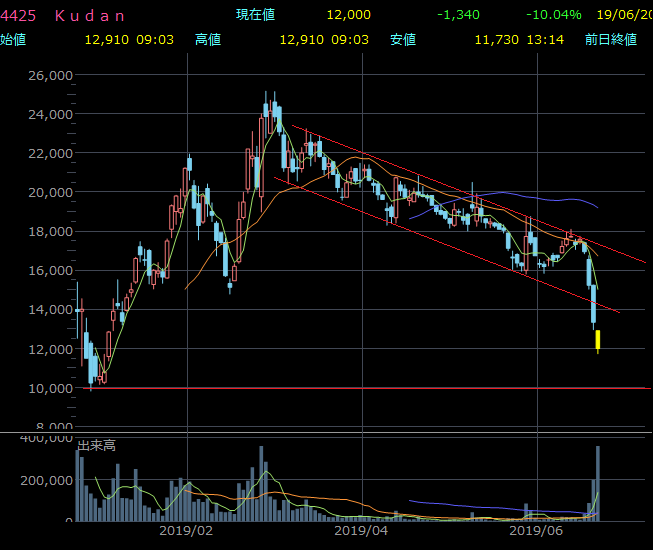Select the low price value 11,730
653x550 pixels.
point(498,39)
